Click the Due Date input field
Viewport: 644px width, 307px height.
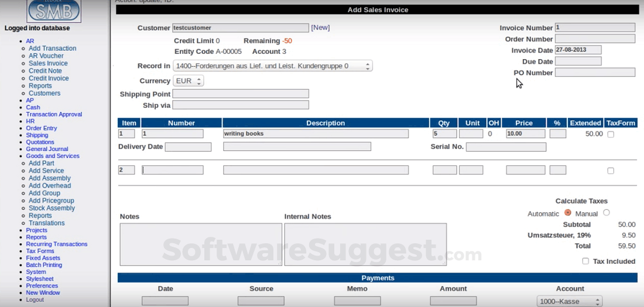(x=578, y=61)
